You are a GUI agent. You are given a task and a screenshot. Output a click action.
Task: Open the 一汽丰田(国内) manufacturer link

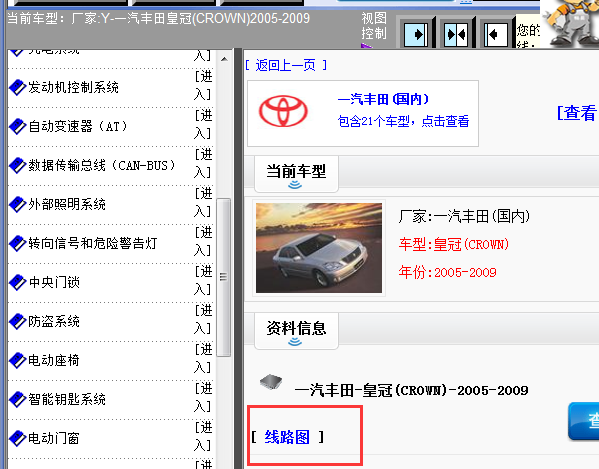tap(383, 99)
